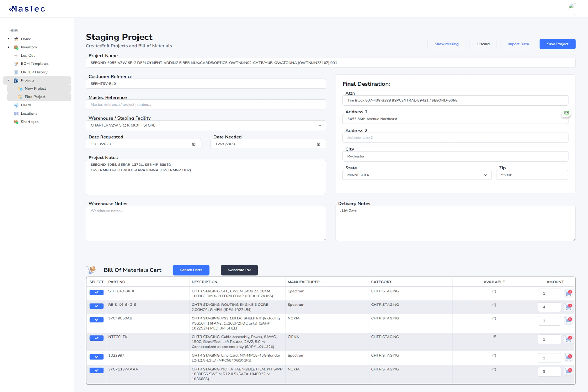Open the State MINNESOTA dropdown
The image size is (588, 392).
[x=417, y=175]
